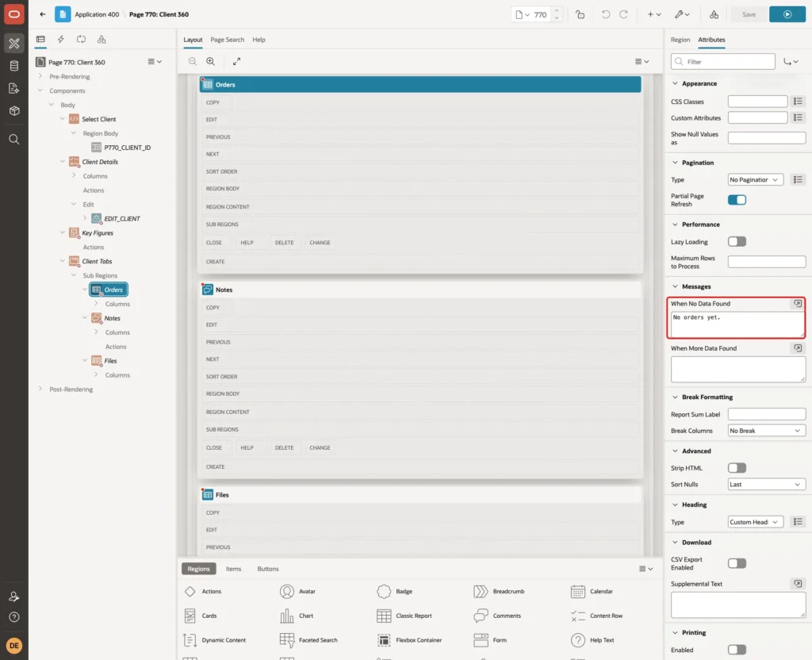
Task: Expand the Pre-Rendering tree node
Action: click(x=40, y=76)
